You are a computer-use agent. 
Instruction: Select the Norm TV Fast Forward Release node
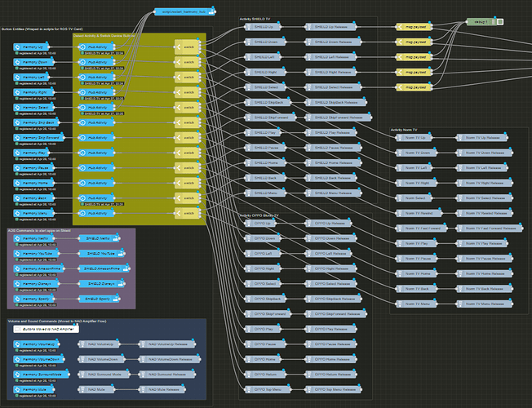tap(490, 228)
